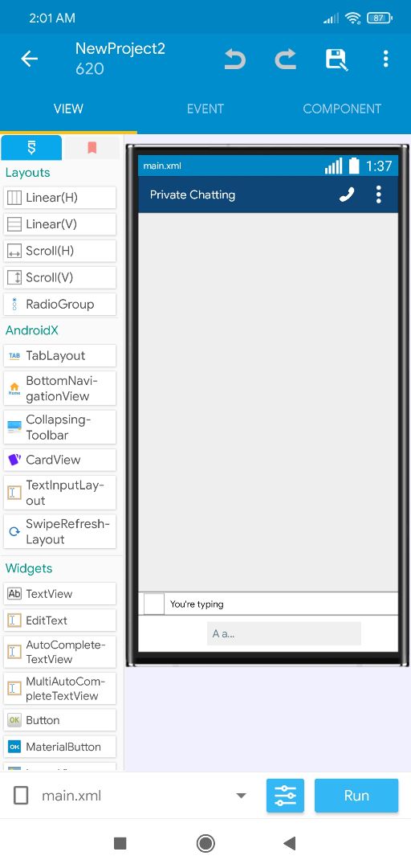Open the view properties sliders button
Screen dimensions: 411x868
pos(286,796)
